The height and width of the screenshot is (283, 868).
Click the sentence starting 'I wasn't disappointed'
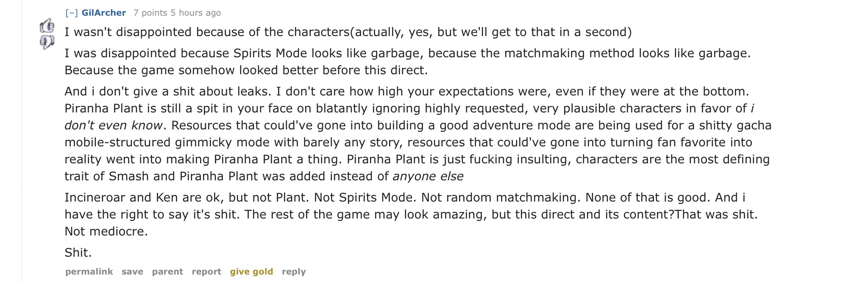click(348, 32)
